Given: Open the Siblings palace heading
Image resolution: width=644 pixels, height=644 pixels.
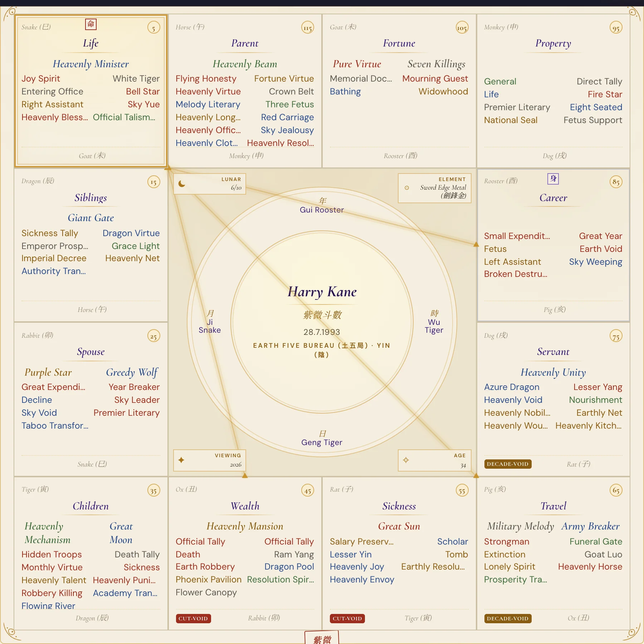Looking at the screenshot, I should click(x=91, y=197).
